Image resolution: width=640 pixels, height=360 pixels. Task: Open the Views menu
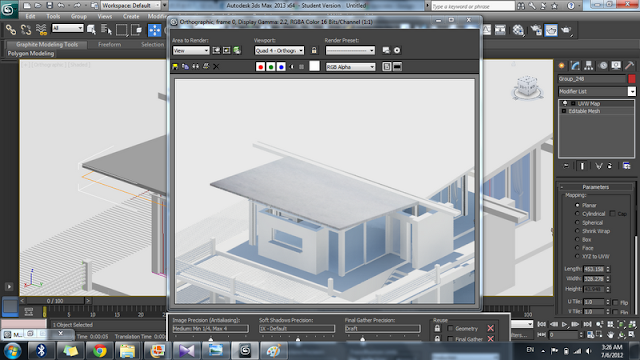point(105,16)
